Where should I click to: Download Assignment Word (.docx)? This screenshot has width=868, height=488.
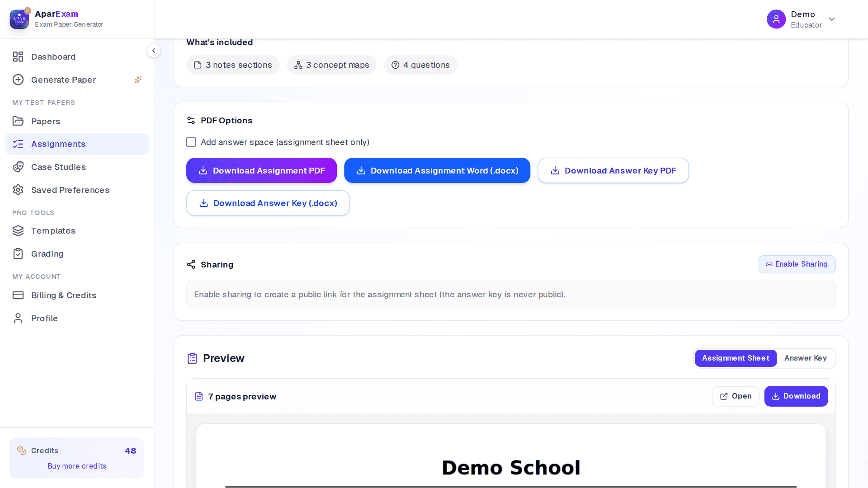[437, 170]
